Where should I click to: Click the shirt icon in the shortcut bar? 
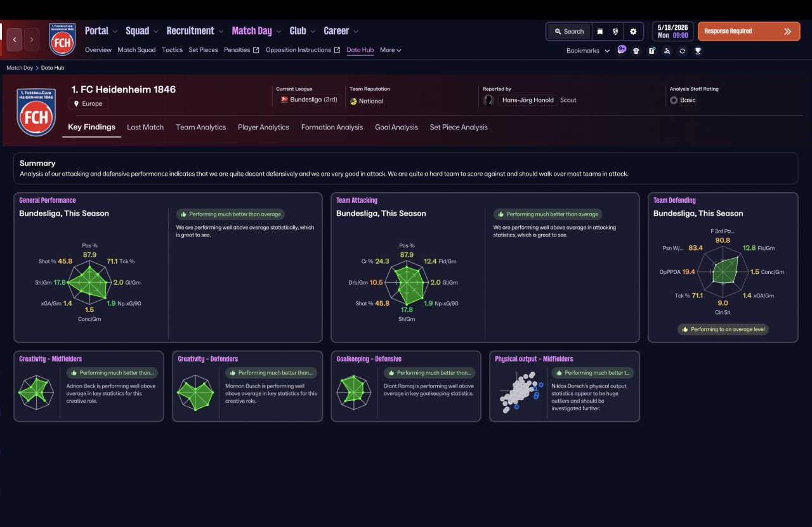[636, 51]
